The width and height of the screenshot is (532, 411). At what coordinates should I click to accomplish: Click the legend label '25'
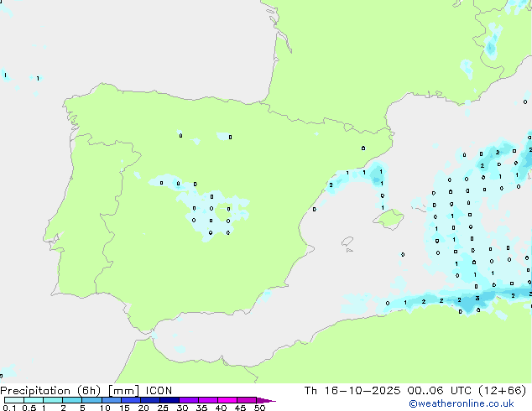coord(163,408)
